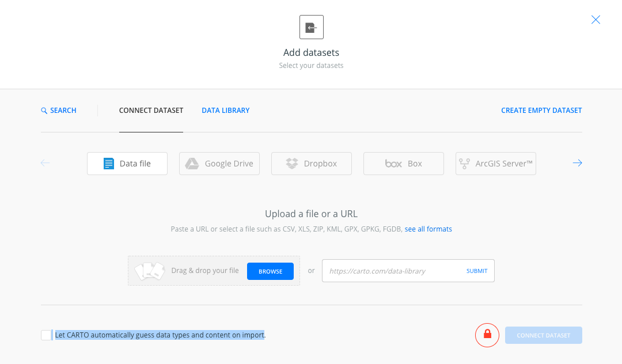Click the "Select your datasets" subtitle
The height and width of the screenshot is (364, 622).
click(312, 66)
